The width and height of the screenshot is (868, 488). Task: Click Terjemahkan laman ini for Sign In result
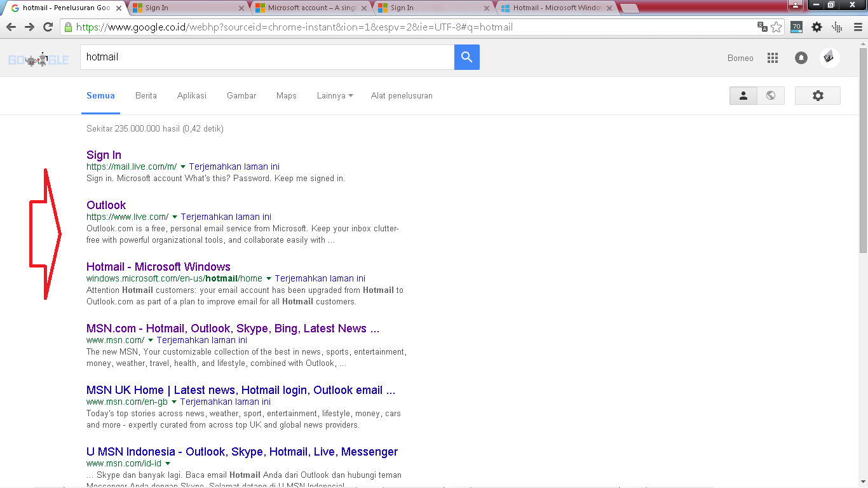pyautogui.click(x=234, y=166)
